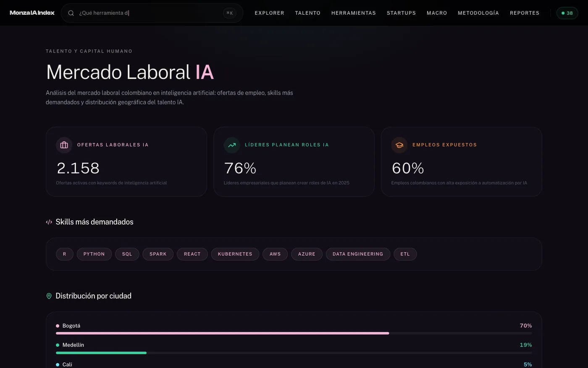Click the briefcase icon on Ofertas Laborales card
Image resolution: width=588 pixels, height=368 pixels.
click(64, 145)
